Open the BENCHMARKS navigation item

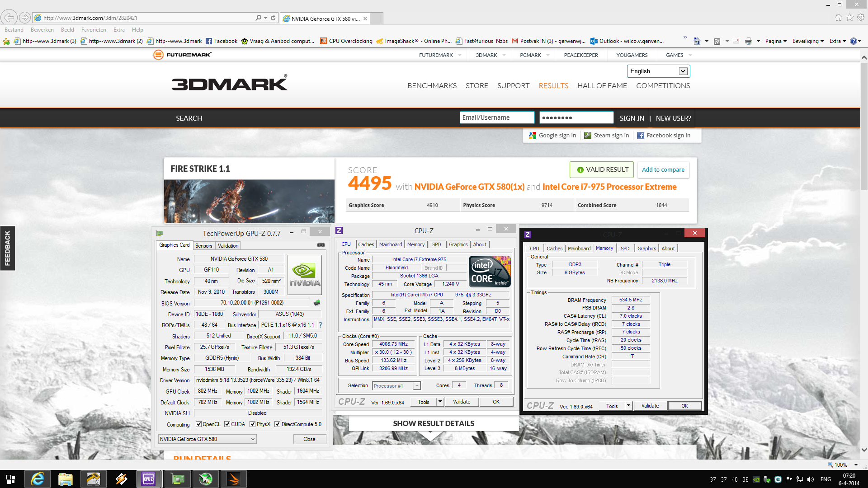coord(432,86)
